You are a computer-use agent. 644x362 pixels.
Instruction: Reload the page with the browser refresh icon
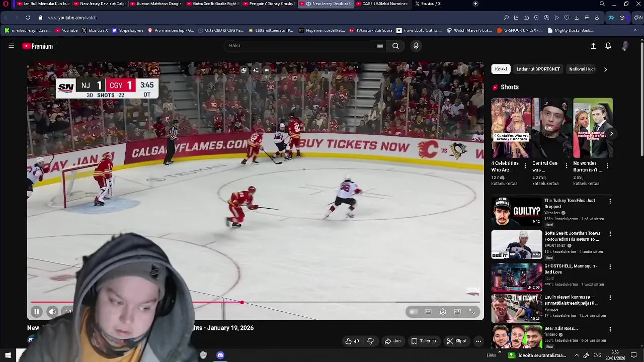coord(28,18)
